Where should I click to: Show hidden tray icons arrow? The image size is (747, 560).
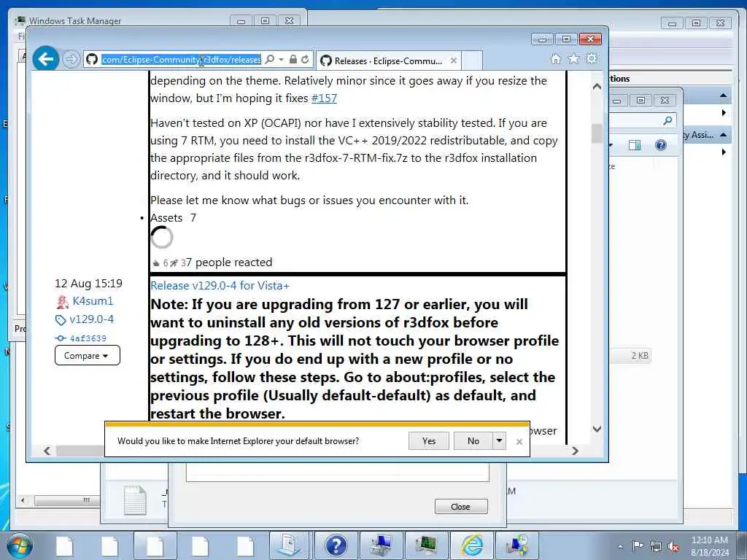620,547
